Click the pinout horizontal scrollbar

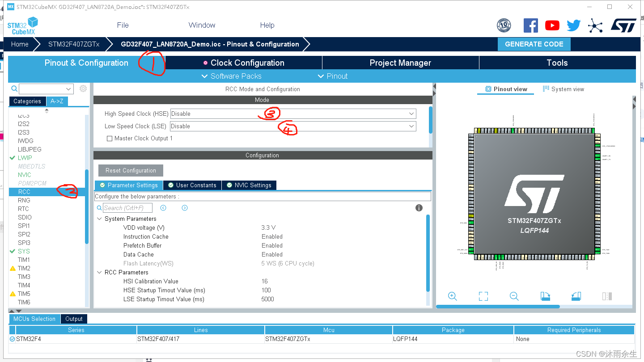tap(498, 307)
